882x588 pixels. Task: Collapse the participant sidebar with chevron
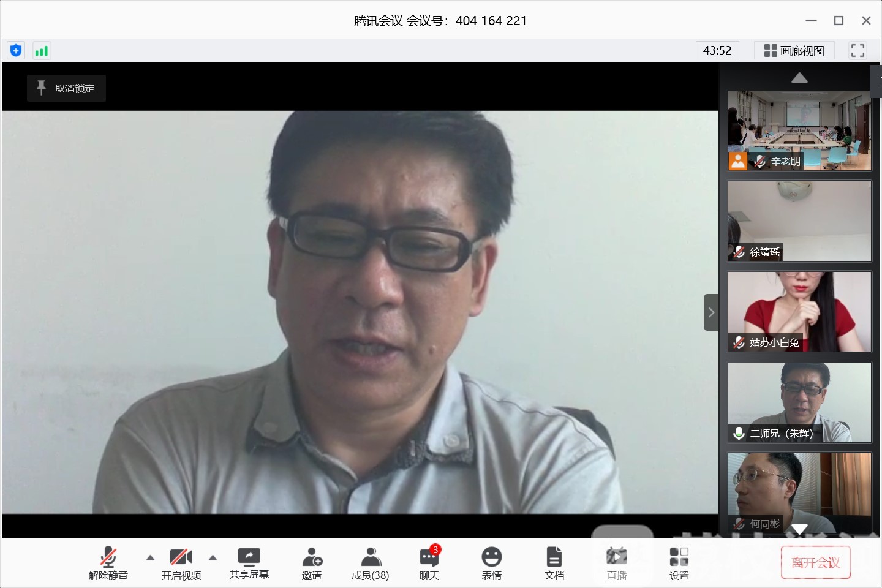point(711,312)
